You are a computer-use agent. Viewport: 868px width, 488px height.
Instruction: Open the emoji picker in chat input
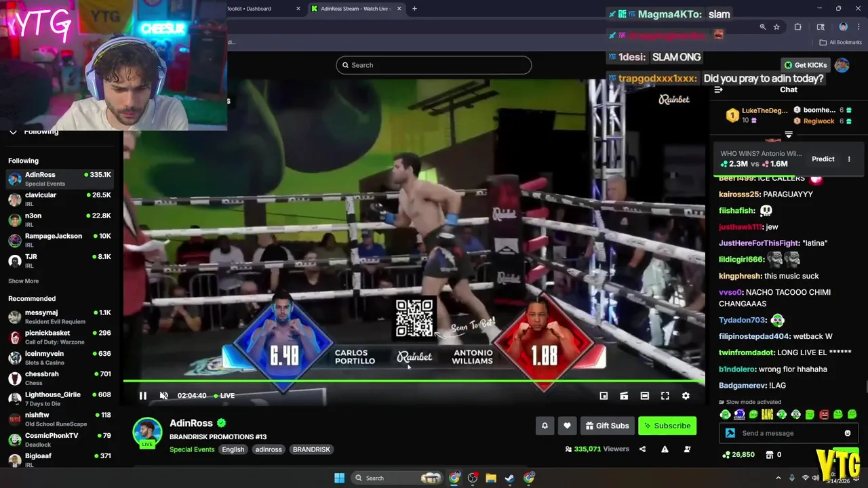click(848, 433)
